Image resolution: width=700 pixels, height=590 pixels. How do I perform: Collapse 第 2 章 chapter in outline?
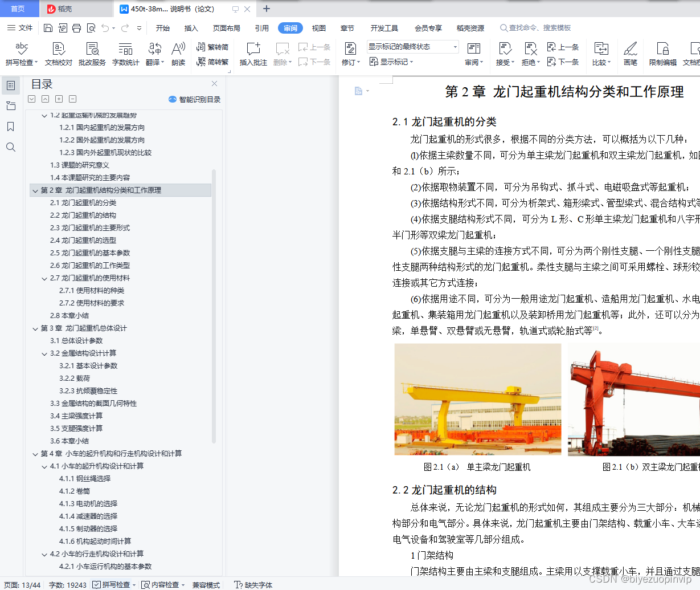35,190
